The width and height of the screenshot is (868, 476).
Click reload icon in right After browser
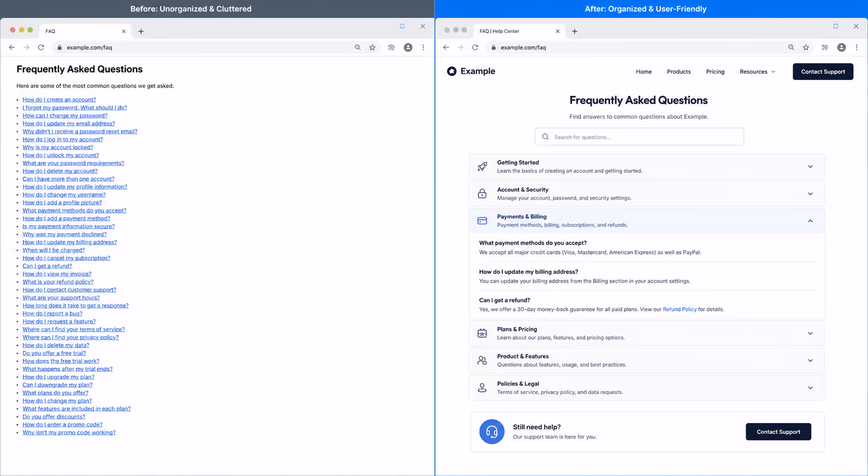(475, 47)
